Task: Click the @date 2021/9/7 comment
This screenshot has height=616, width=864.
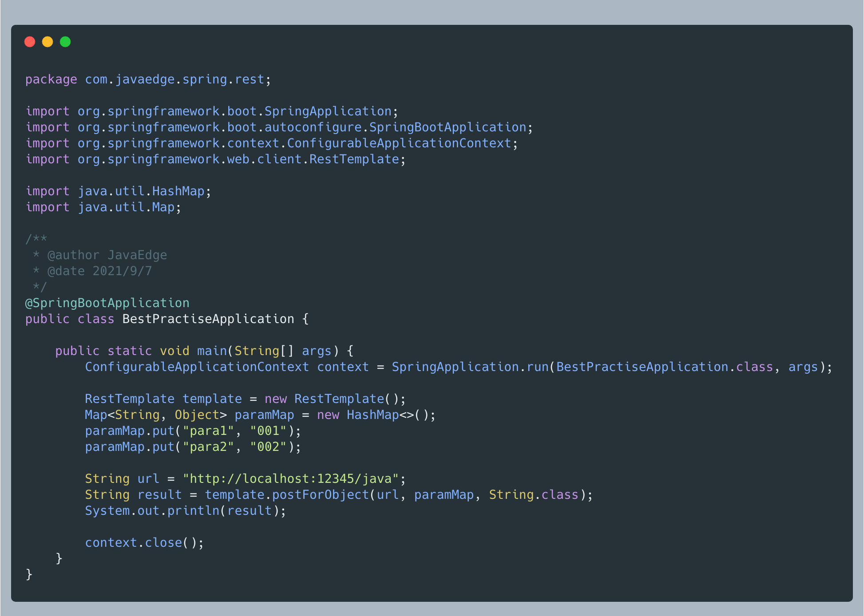Action: pyautogui.click(x=99, y=271)
